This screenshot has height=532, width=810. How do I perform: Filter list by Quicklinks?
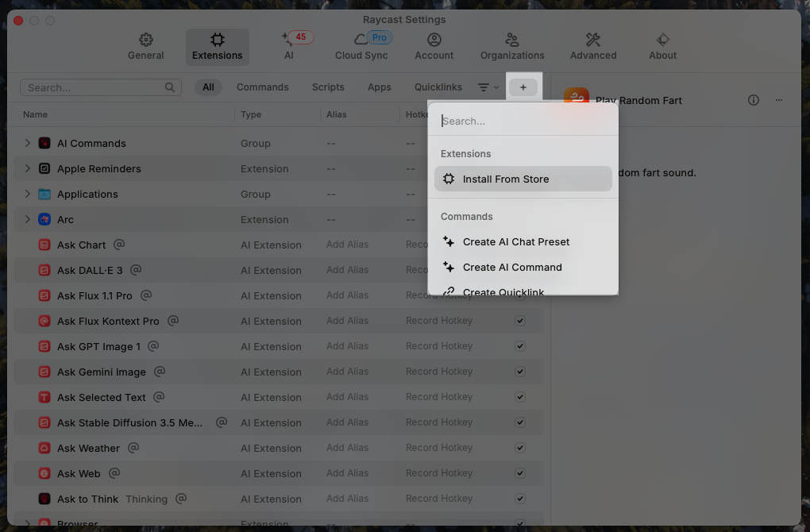coord(438,87)
